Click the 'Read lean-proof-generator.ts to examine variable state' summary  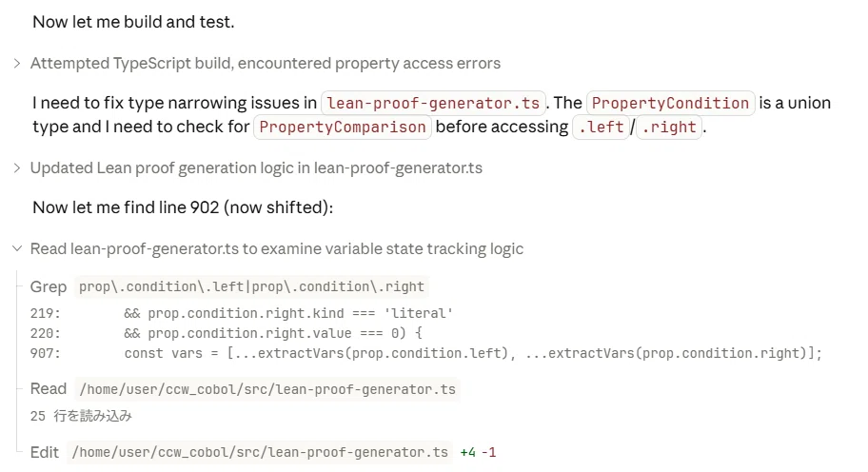[x=277, y=249]
